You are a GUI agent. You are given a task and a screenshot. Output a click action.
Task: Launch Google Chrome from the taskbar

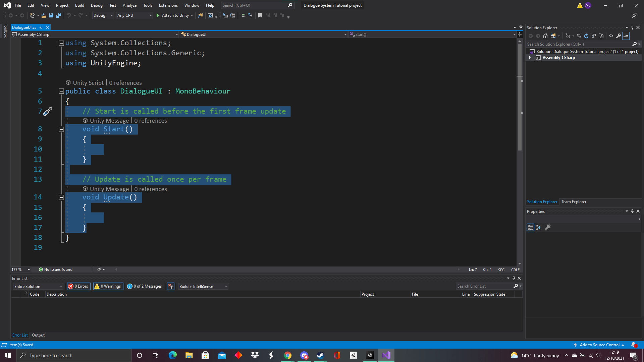pos(288,355)
